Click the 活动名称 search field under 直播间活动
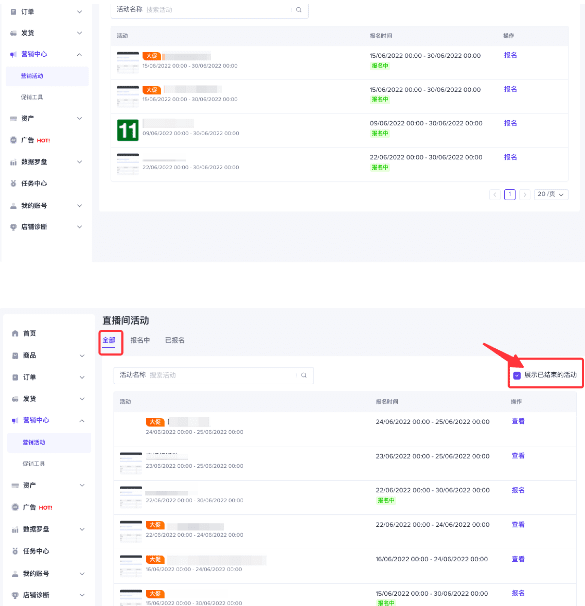585x606 pixels. [x=213, y=375]
